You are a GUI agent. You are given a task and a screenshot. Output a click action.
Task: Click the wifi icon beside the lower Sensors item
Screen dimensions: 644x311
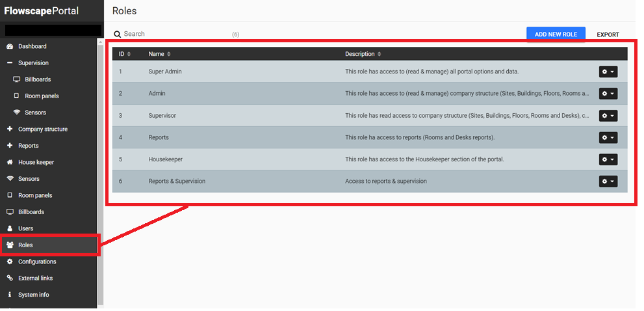[x=10, y=178]
